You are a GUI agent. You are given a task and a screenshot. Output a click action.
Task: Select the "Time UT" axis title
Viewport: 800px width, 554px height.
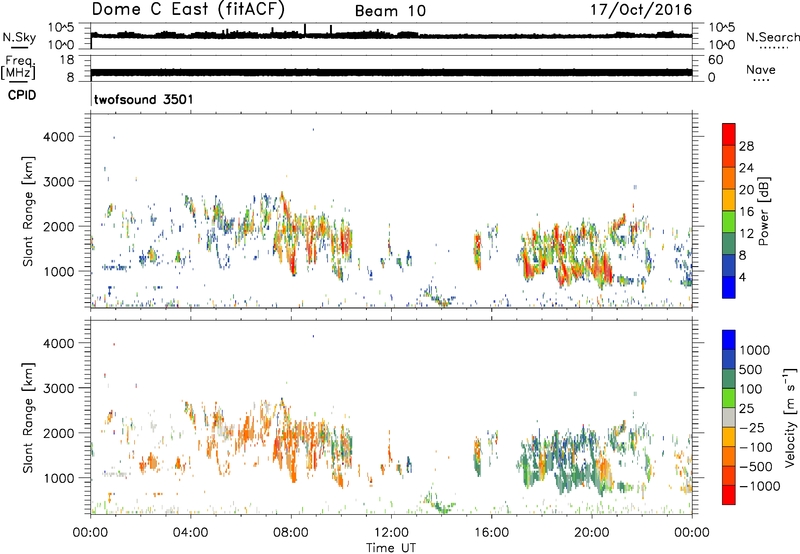(x=391, y=548)
